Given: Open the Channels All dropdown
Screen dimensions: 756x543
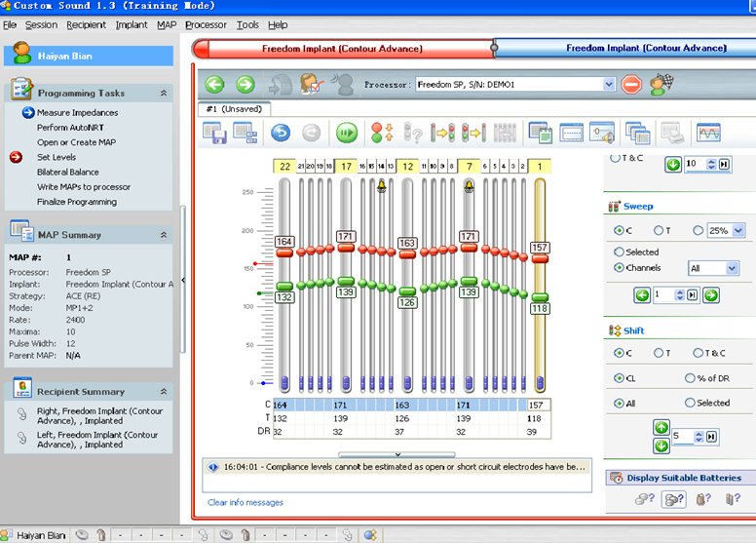Looking at the screenshot, I should click(x=732, y=268).
